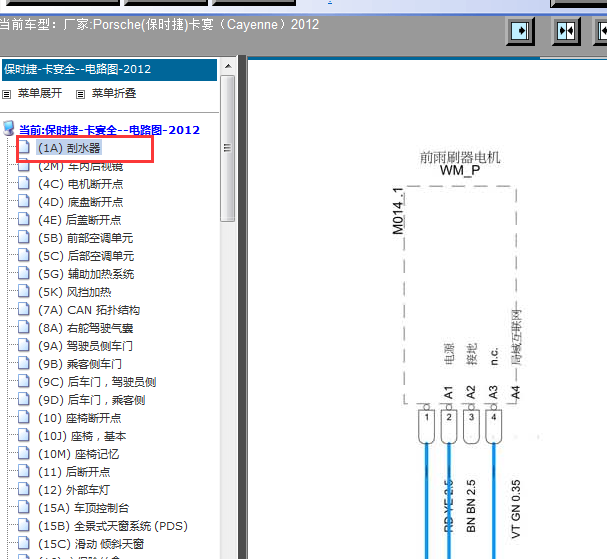Click the list icon beside 菜单折叠
The image size is (607, 559).
80,94
